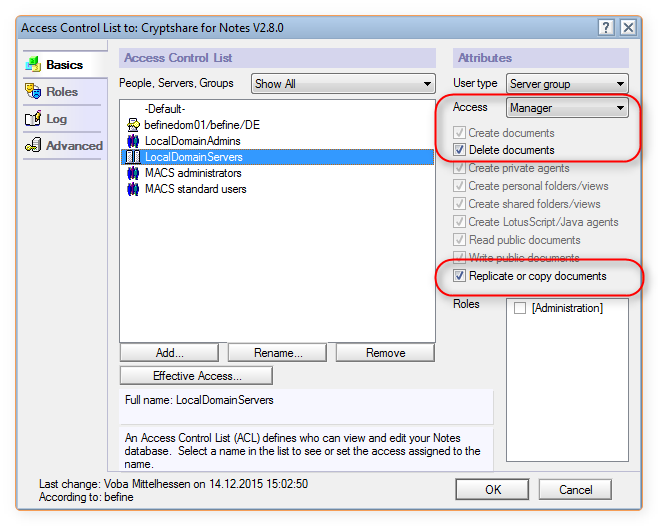The width and height of the screenshot is (658, 526).
Task: Open the Access level Manager dropdown
Action: point(567,108)
